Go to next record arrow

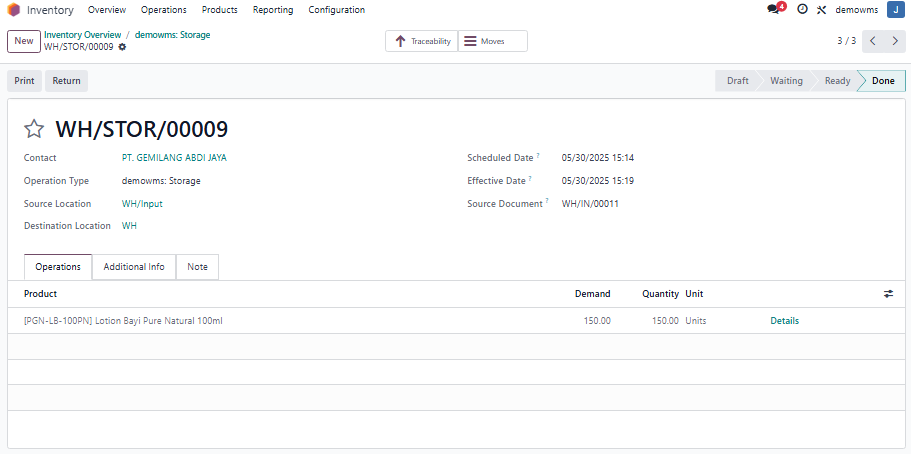point(894,41)
